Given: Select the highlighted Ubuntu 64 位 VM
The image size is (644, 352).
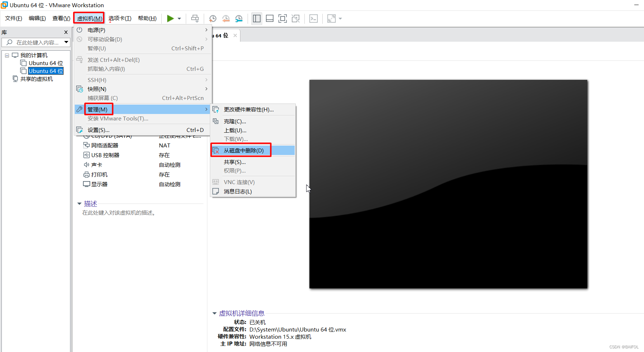Looking at the screenshot, I should (x=46, y=71).
